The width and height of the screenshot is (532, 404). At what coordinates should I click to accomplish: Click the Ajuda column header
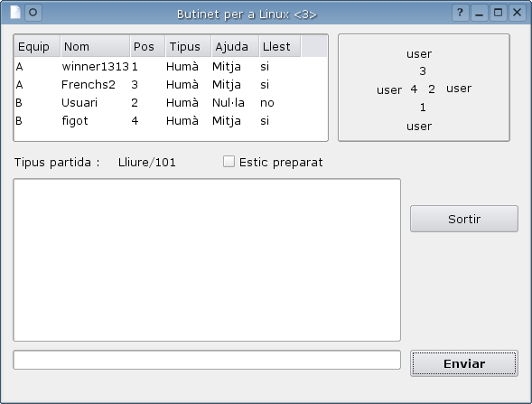pos(235,46)
